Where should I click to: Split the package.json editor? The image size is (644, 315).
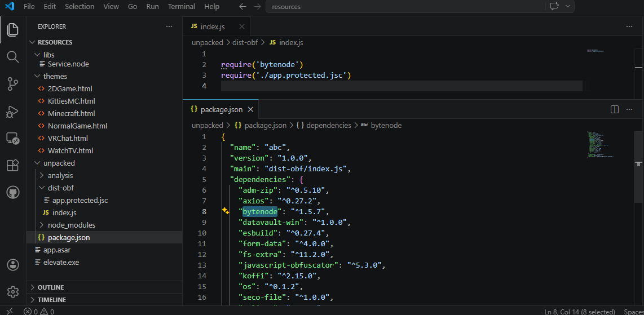(x=615, y=109)
